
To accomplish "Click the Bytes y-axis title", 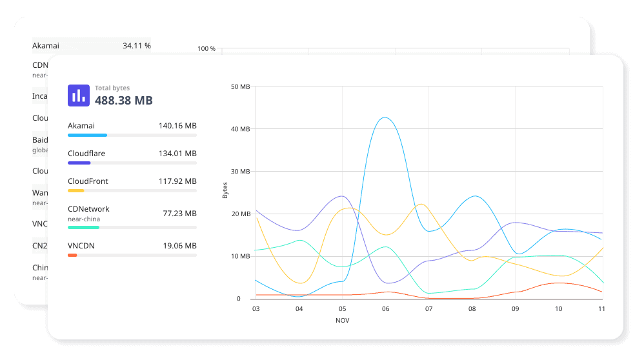I will [x=225, y=190].
